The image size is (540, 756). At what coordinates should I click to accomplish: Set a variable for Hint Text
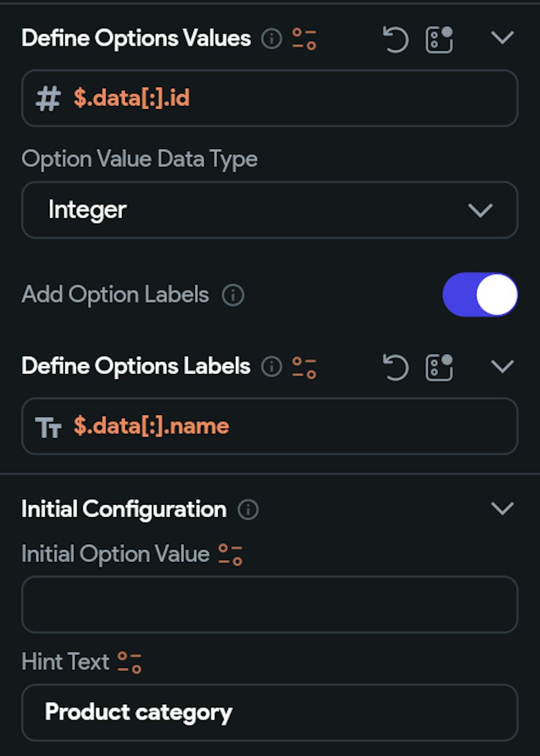coord(130,661)
